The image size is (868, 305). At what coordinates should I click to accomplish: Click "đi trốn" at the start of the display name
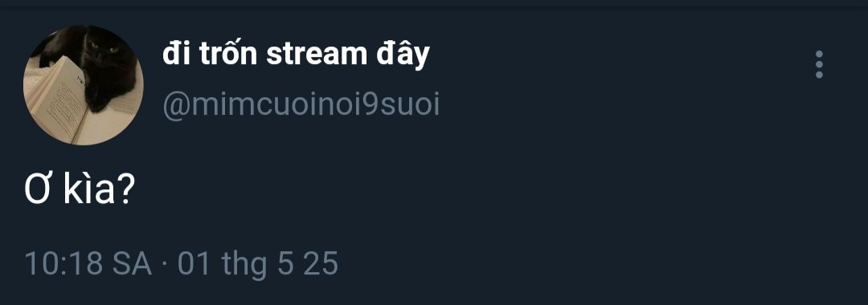pos(210,54)
